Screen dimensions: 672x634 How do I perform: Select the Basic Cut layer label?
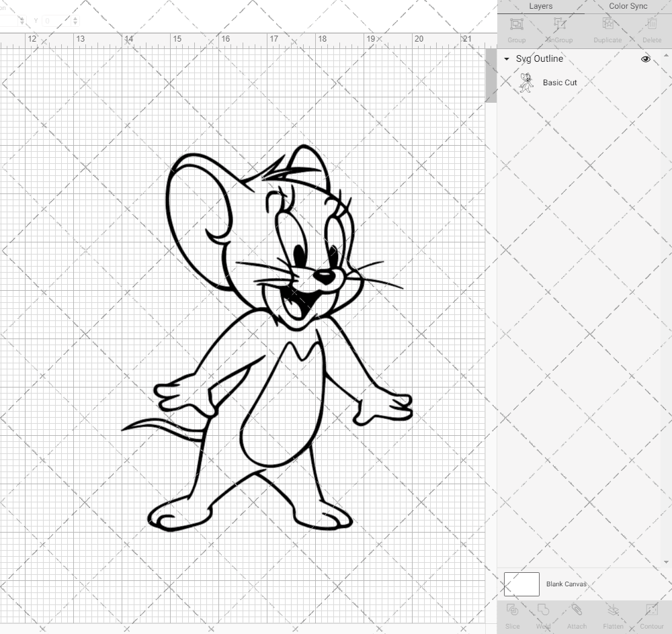[560, 83]
